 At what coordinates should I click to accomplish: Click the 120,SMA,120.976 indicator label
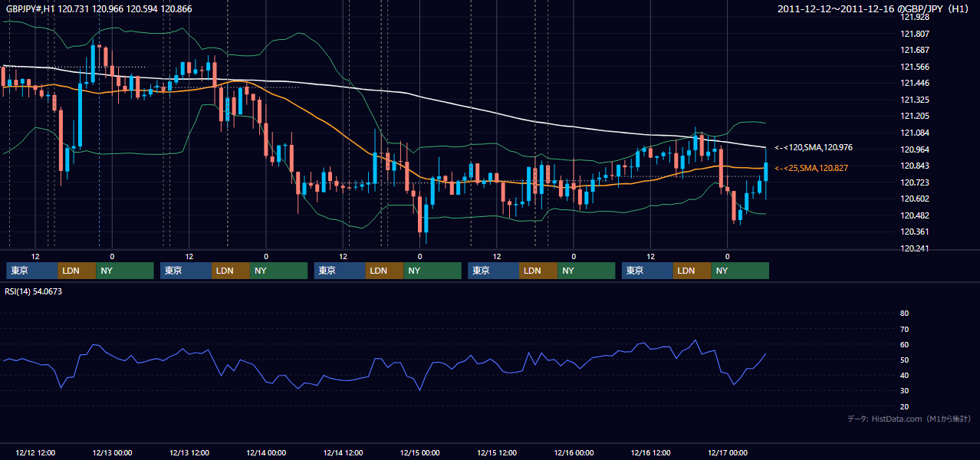point(814,147)
